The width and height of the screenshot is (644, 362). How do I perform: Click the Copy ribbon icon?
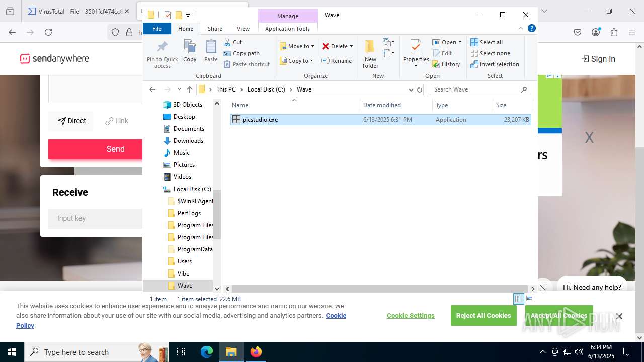click(x=190, y=51)
